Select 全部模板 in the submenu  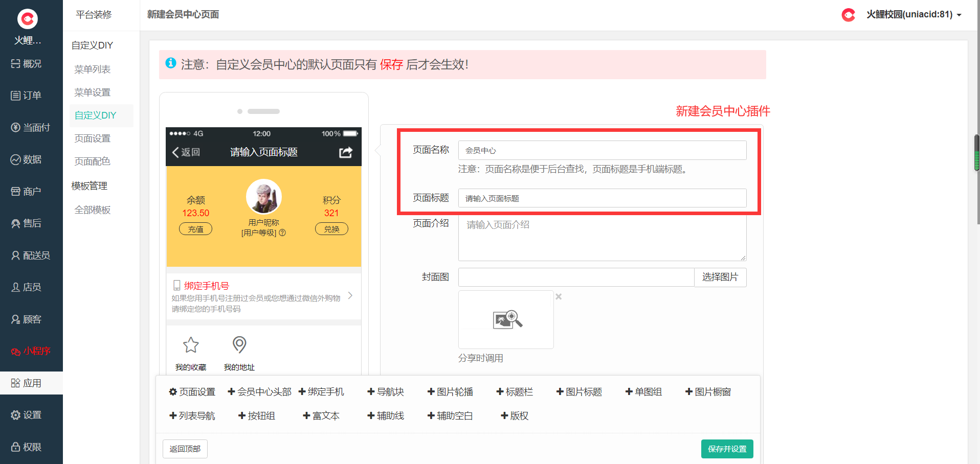92,210
